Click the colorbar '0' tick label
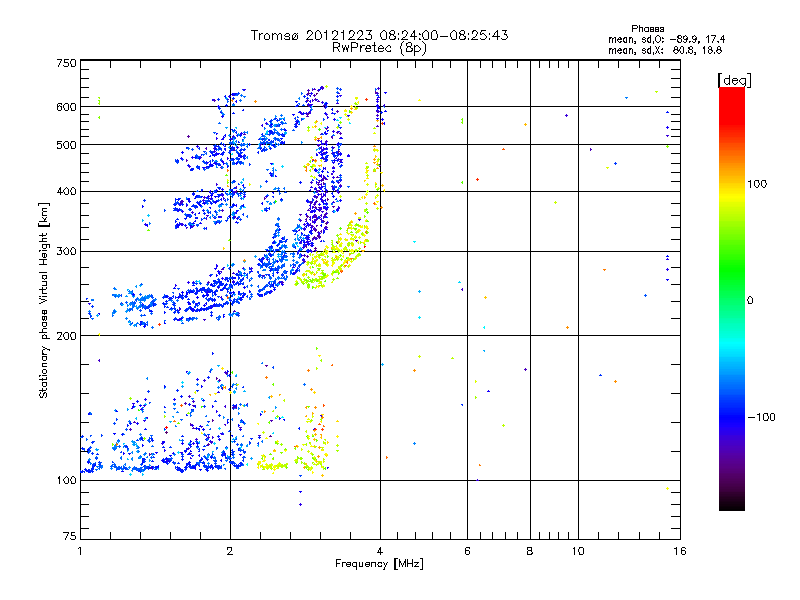800x600 pixels. pos(750,301)
